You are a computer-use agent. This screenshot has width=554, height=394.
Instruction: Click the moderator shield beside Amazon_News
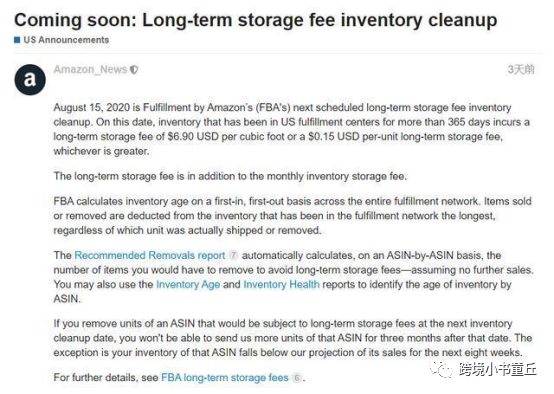pos(134,70)
